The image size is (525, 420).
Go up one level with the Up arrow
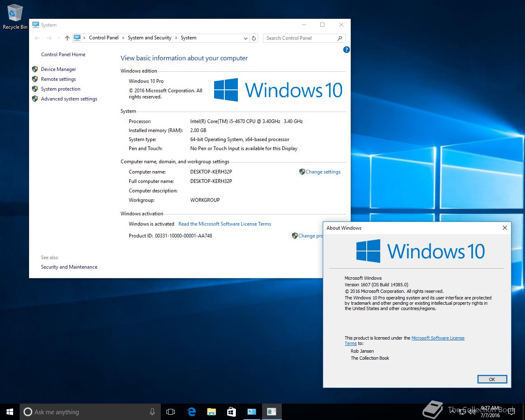point(67,38)
